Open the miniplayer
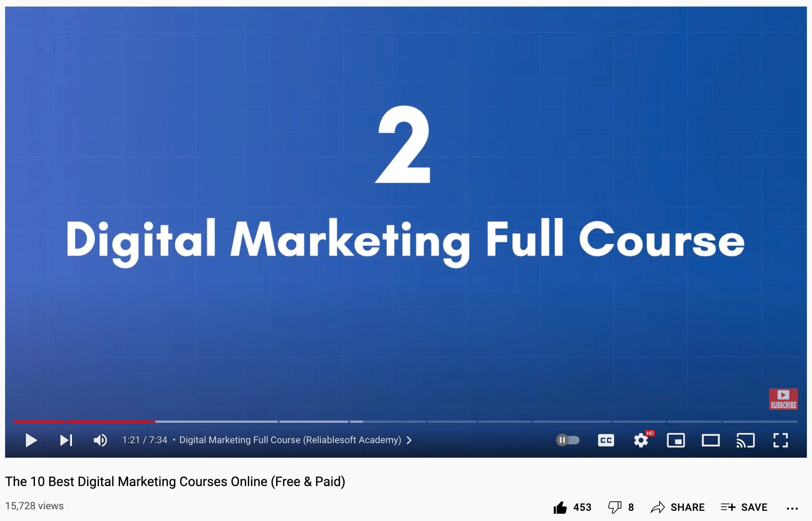 click(x=676, y=440)
